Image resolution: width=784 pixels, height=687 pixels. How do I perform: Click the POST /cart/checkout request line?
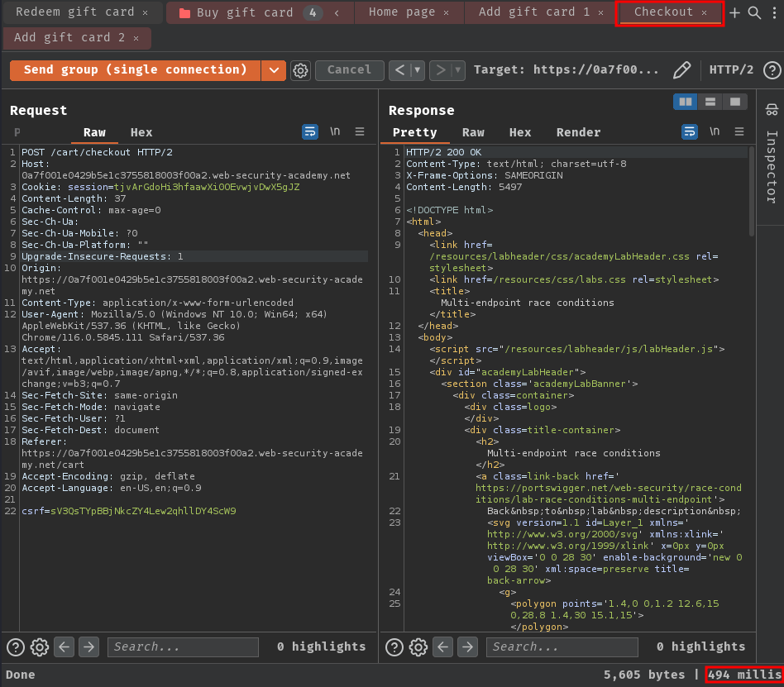97,152
